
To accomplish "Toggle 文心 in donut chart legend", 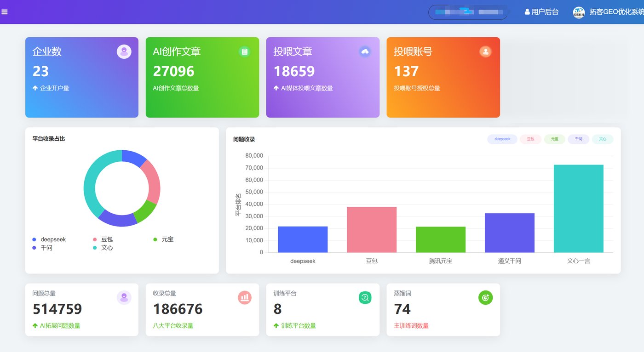I will 103,248.
